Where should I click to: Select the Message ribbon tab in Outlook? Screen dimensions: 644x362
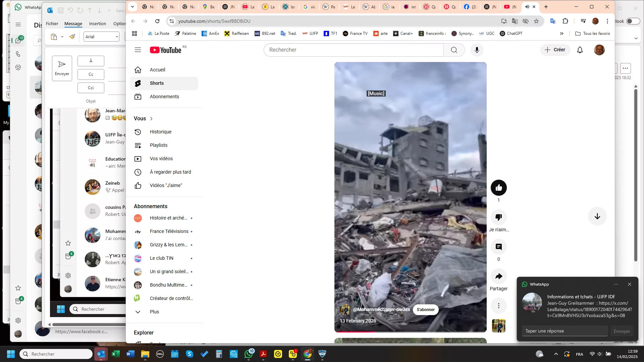point(73,24)
